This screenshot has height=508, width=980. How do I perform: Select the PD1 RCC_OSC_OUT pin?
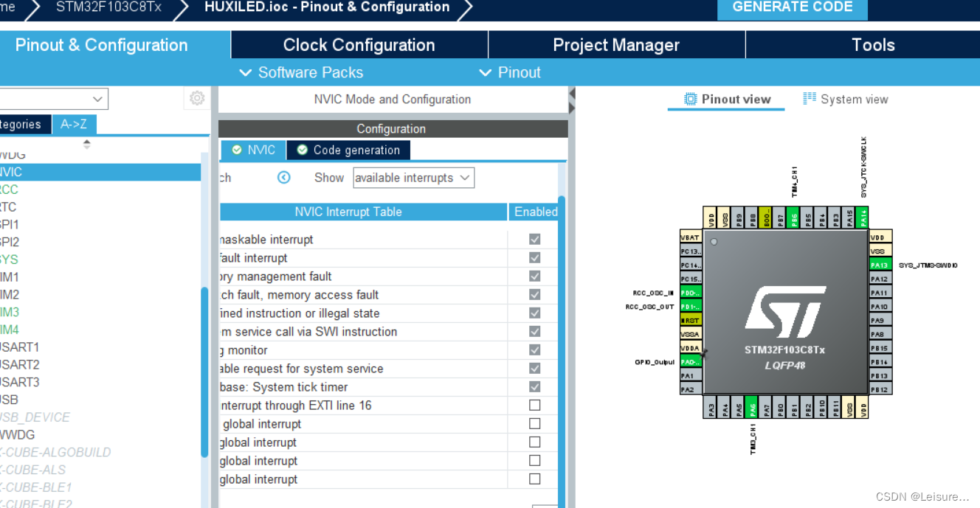[690, 307]
